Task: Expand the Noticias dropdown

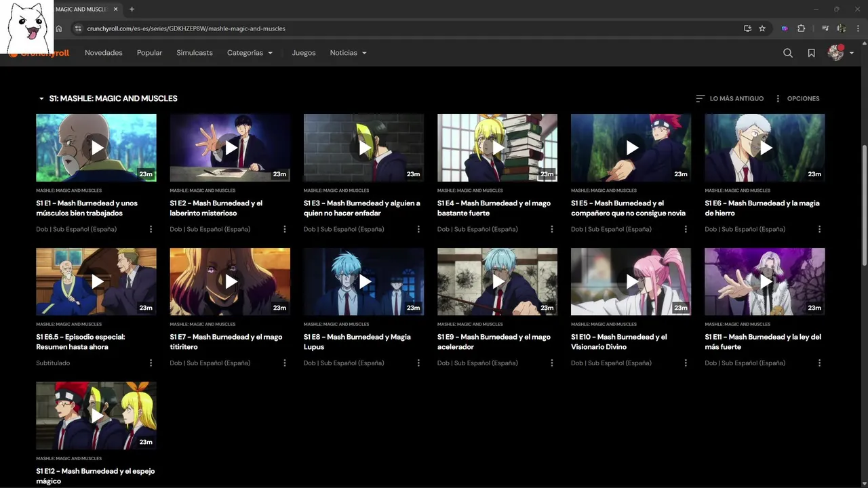Action: (348, 53)
